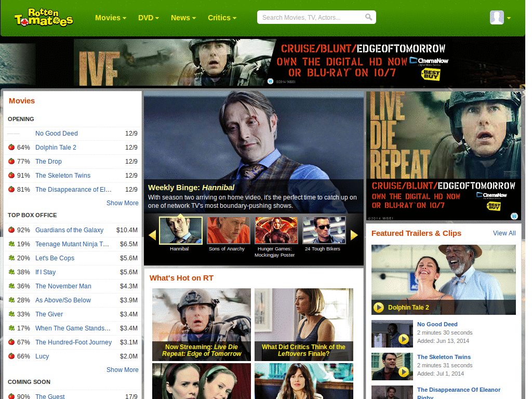Screen dimensions: 532x399
Task: Click the Featured Trailers & Clips heading
Action: pyautogui.click(x=416, y=233)
